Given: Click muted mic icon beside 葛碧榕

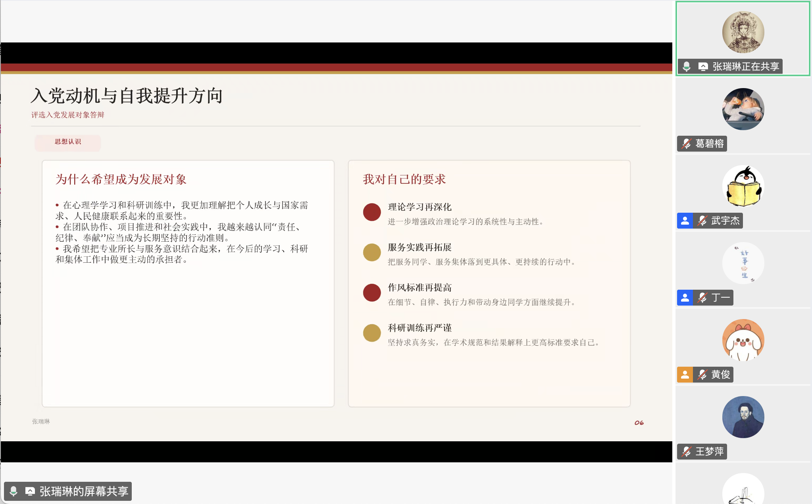Looking at the screenshot, I should pyautogui.click(x=687, y=144).
